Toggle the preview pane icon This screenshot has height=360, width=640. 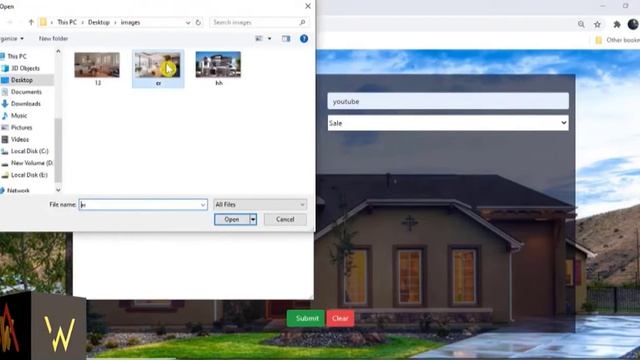(x=286, y=39)
